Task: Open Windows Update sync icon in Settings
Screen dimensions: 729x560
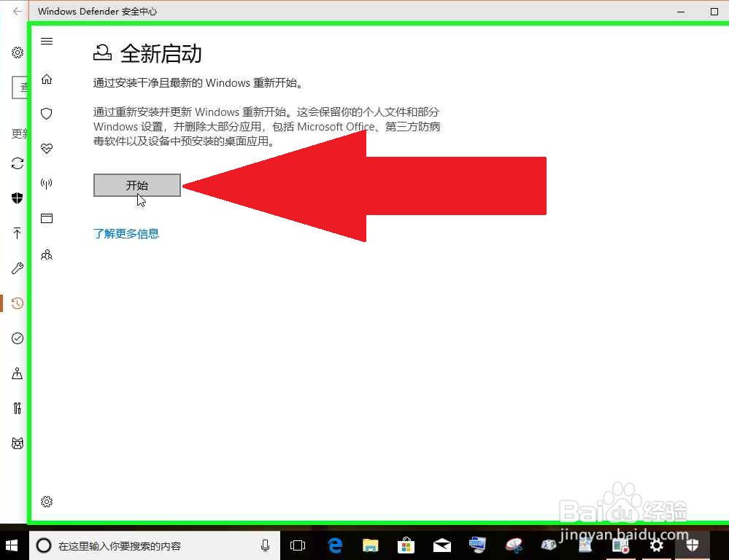Action: coord(18,163)
